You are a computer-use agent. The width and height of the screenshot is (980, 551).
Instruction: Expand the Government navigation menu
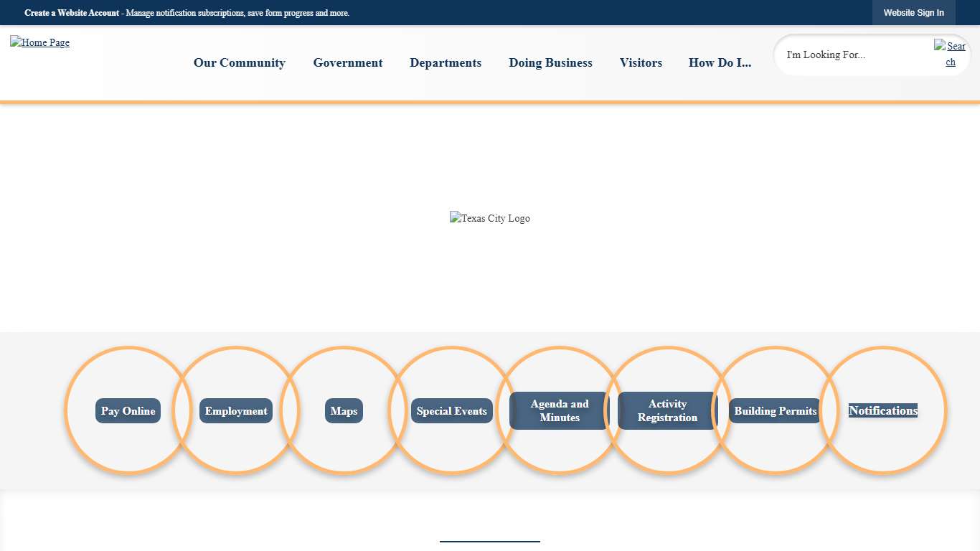(x=348, y=63)
